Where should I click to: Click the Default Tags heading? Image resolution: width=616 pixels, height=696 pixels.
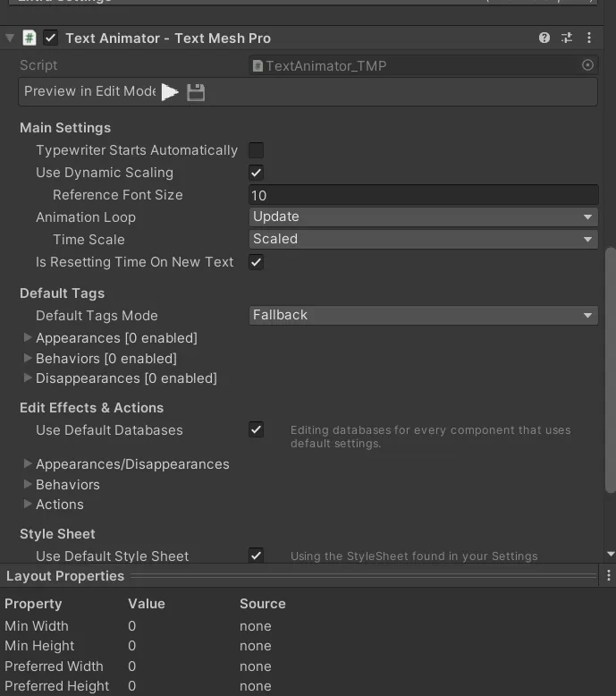point(62,293)
